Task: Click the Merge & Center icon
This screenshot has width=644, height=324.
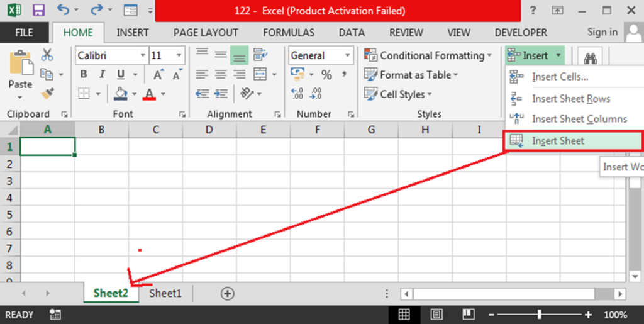Action: point(260,74)
